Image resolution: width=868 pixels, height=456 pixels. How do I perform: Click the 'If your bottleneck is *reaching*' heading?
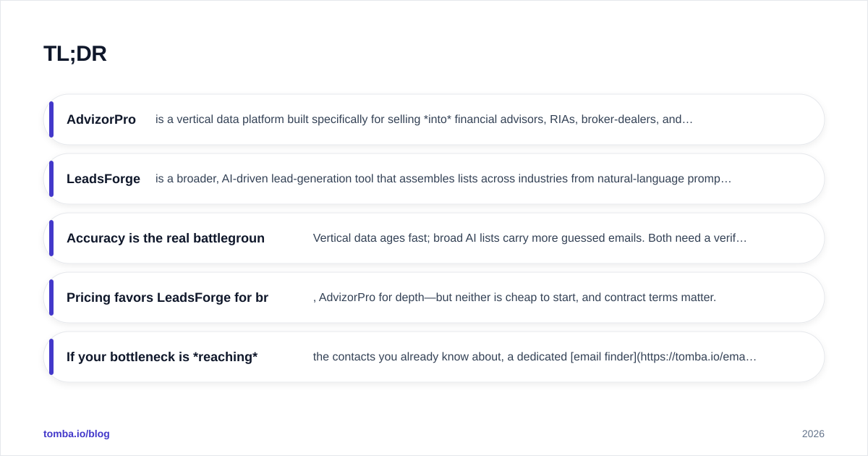(x=162, y=357)
